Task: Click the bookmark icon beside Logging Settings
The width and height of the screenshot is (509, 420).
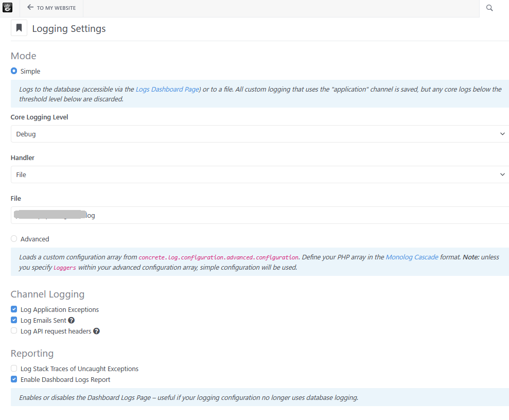Action: click(x=19, y=28)
